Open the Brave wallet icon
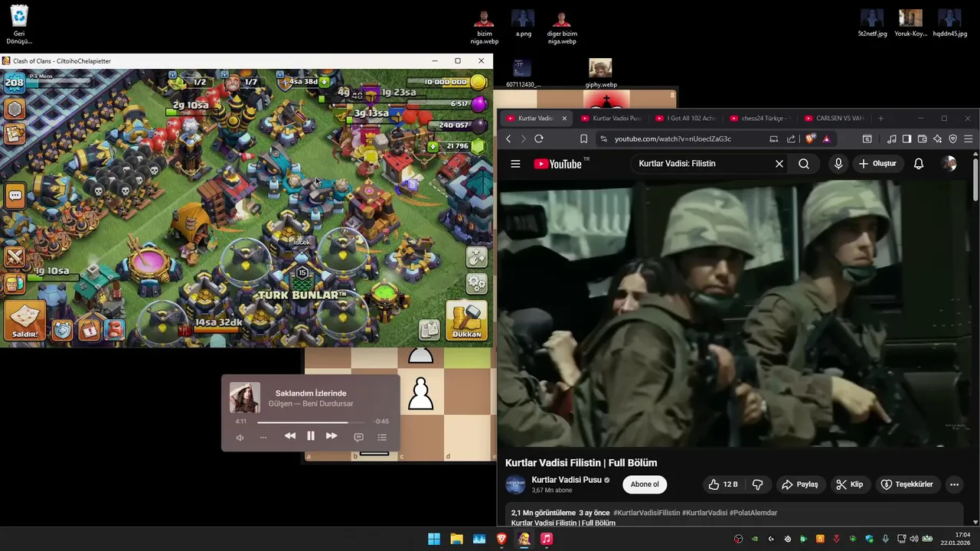 pos(922,139)
